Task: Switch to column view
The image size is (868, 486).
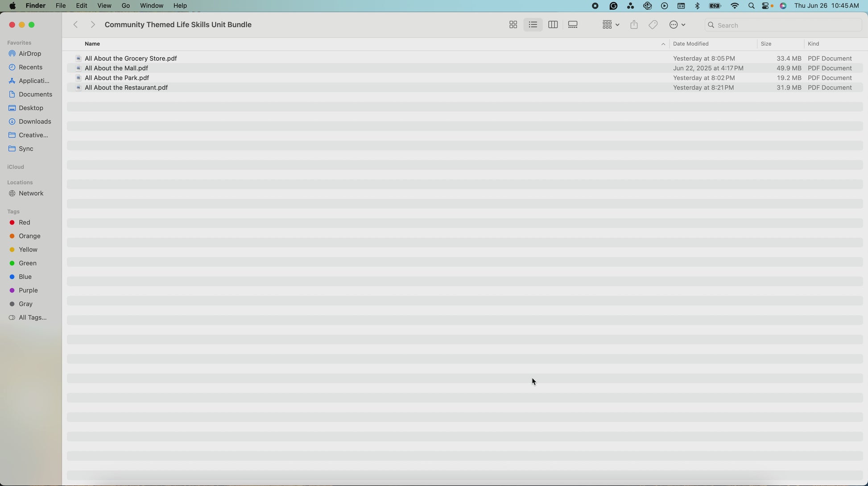Action: (553, 25)
